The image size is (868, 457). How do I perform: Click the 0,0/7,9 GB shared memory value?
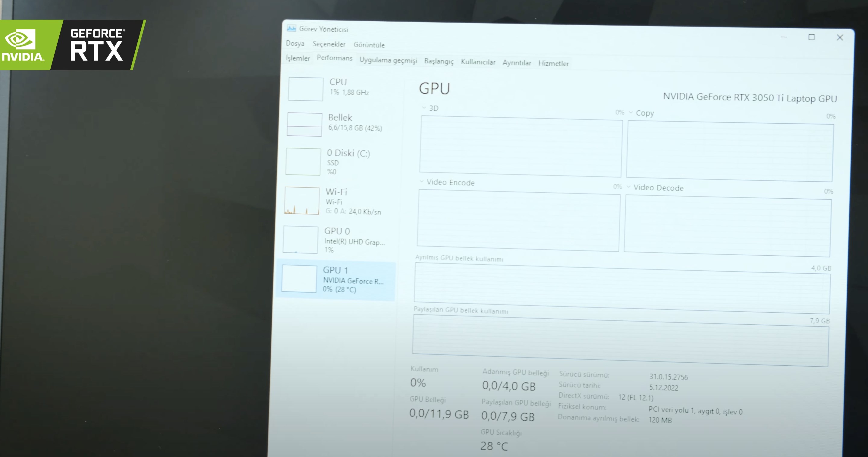[508, 416]
